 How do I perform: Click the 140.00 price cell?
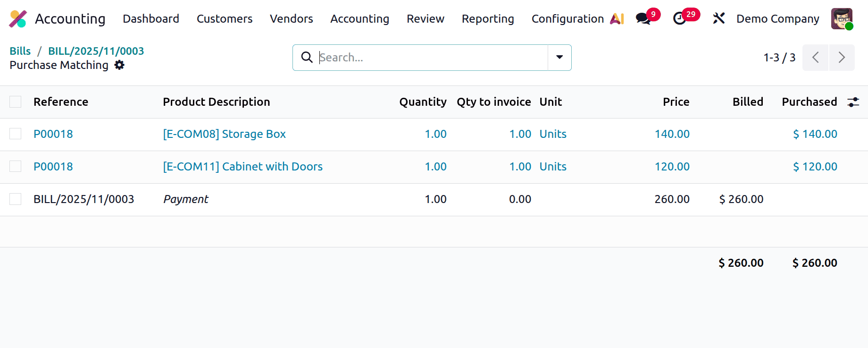coord(672,134)
